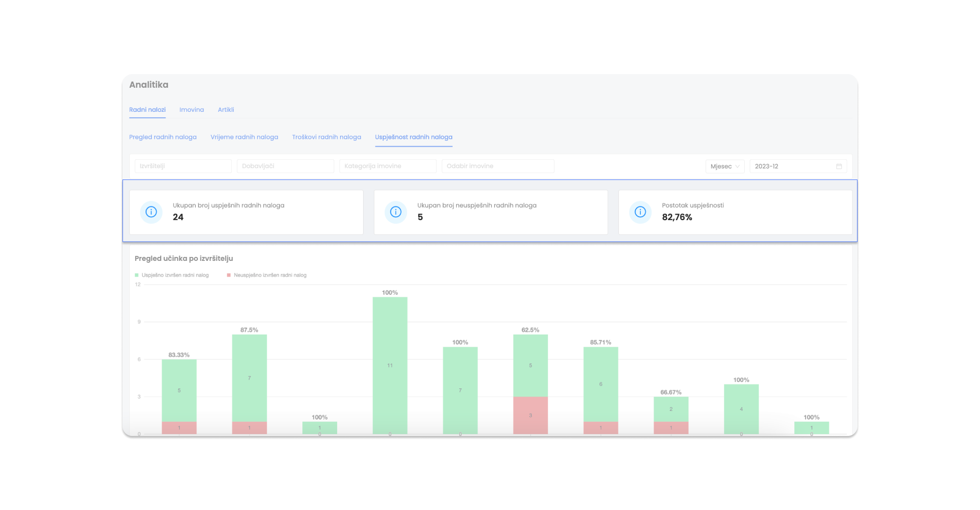
Task: Click info icon on unsuccessful work orders card
Action: click(395, 212)
